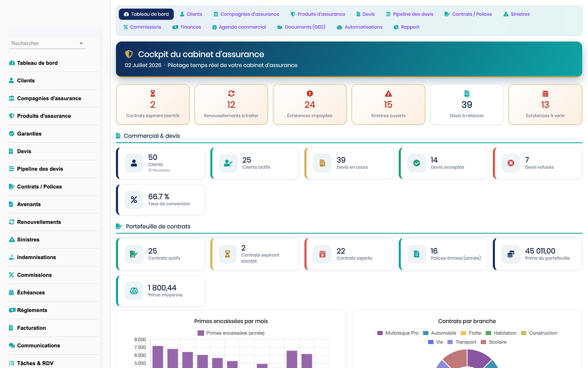Click the bank building icon beside sidebar Compagnies d'assurance
The width and height of the screenshot is (588, 368).
point(12,98)
